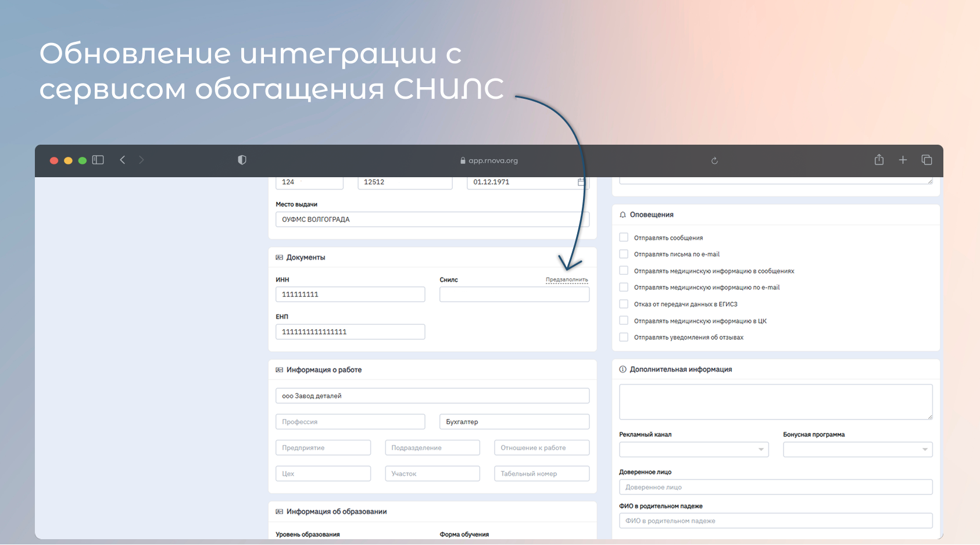Click the Доверенное лицо text field

(775, 487)
